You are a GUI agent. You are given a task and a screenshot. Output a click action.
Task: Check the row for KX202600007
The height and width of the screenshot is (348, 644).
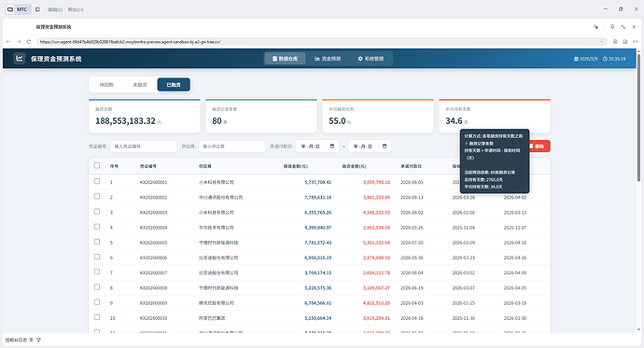point(97,271)
